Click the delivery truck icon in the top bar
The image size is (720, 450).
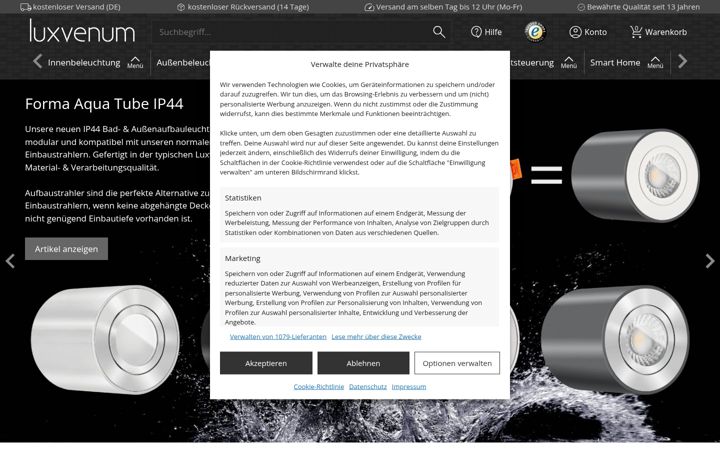26,7
